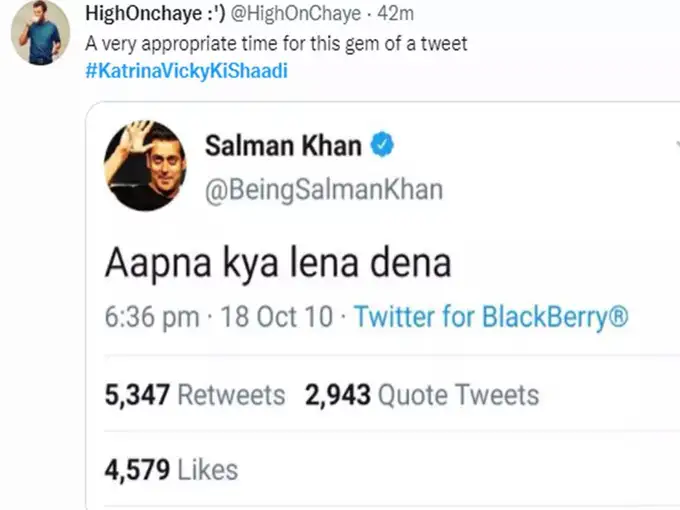The image size is (680, 510).
Task: Select the "Aapna kya lena dena" tweet text
Action: click(278, 264)
